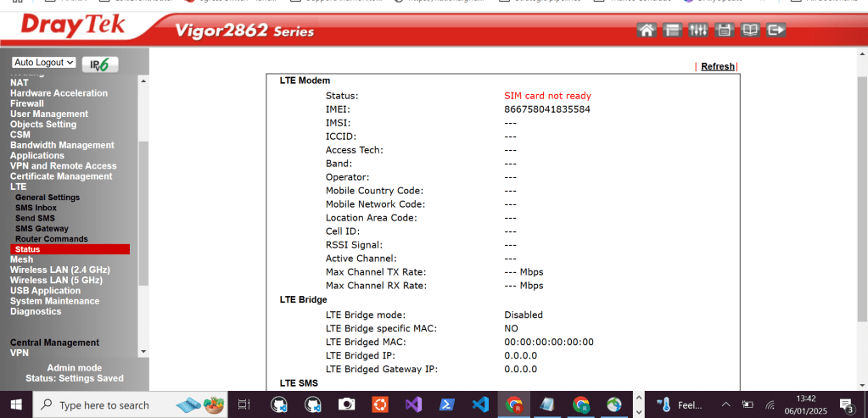Viewport: 868px width, 418px height.
Task: Click the SIM card not ready status text
Action: click(547, 96)
